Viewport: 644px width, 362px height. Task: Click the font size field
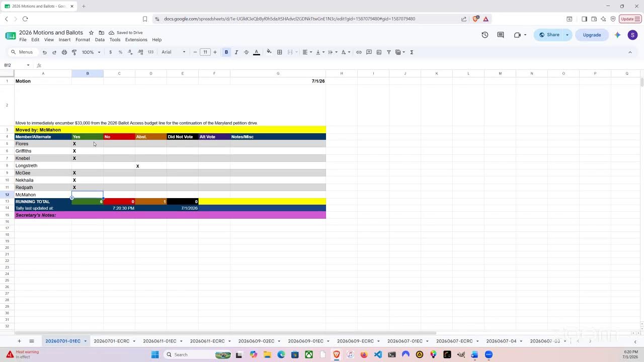point(205,52)
